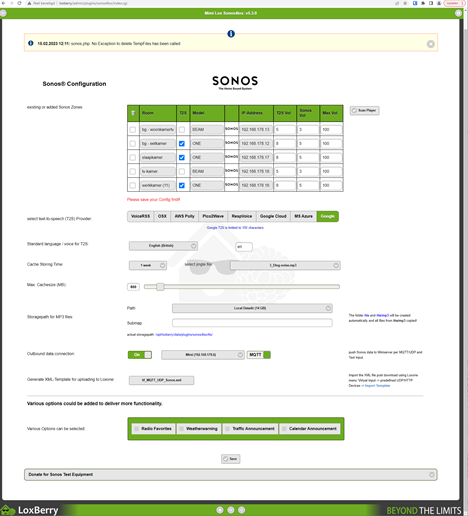
Task: Open the Miniserver selection dropdown
Action: click(x=203, y=355)
